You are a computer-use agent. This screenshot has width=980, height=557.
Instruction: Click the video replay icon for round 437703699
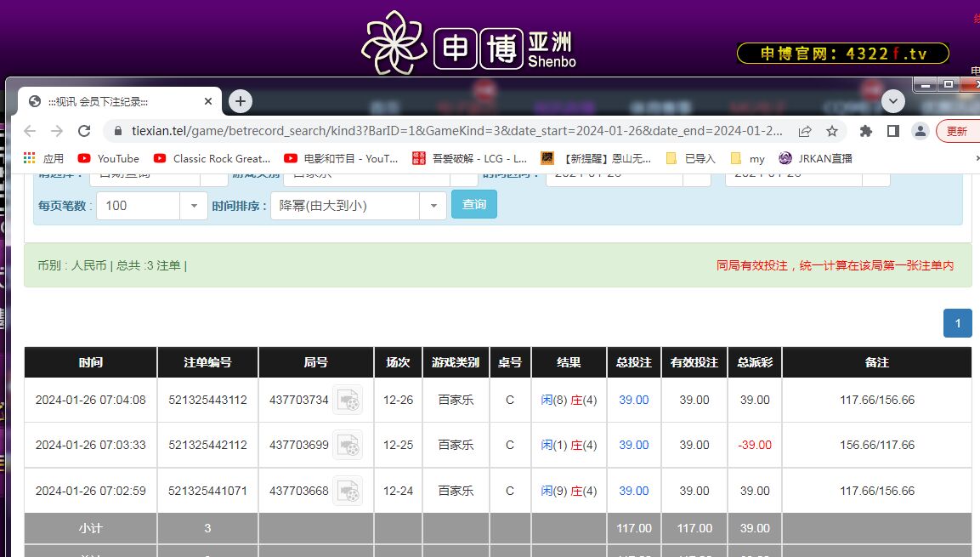pos(347,445)
